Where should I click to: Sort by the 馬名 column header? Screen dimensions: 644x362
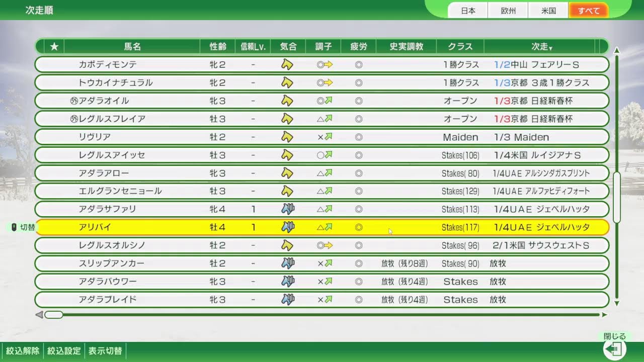tap(132, 47)
